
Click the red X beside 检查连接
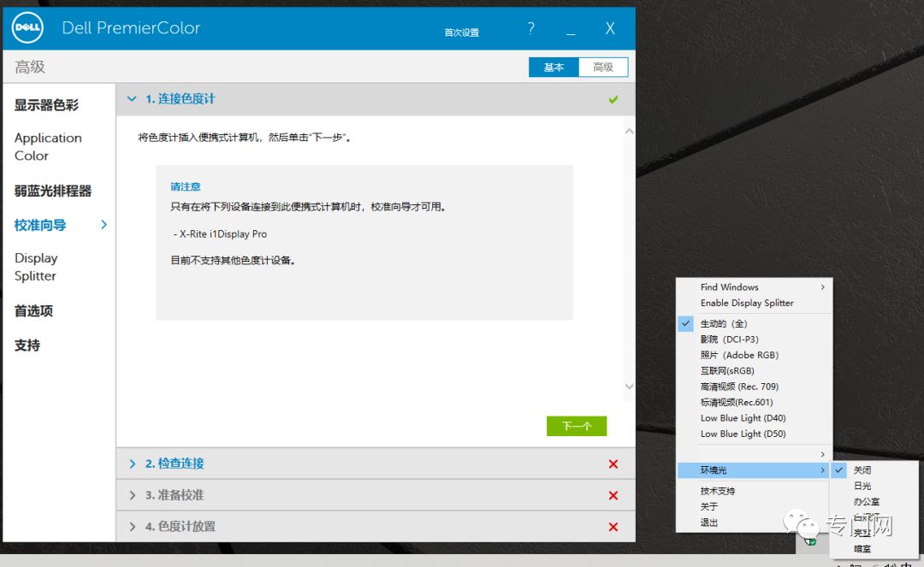point(613,464)
